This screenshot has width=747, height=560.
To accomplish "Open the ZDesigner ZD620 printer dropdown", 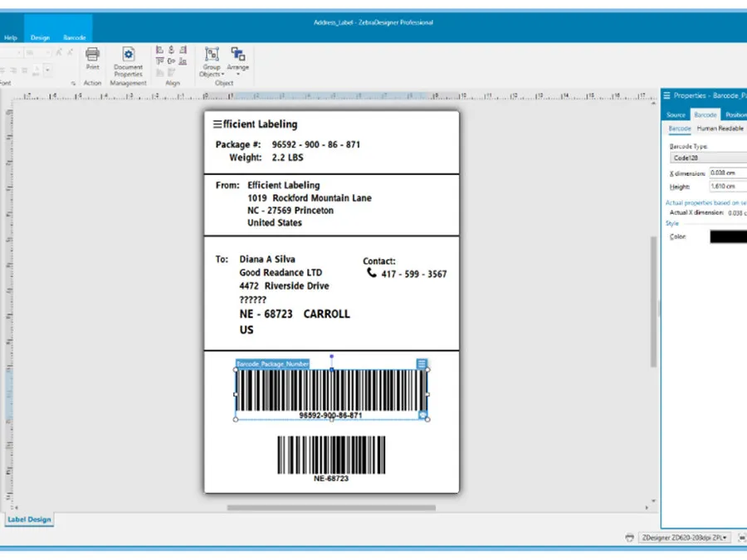I will tap(684, 538).
